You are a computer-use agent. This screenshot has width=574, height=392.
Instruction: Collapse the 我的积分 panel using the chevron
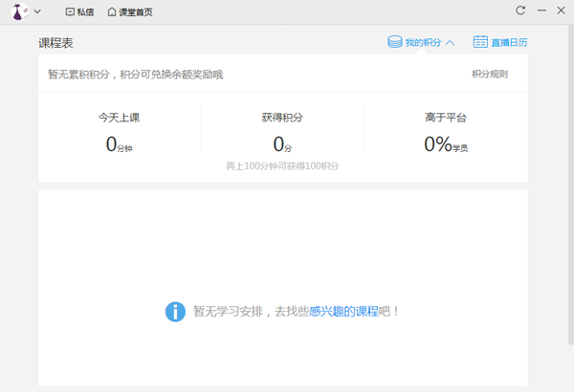point(450,42)
